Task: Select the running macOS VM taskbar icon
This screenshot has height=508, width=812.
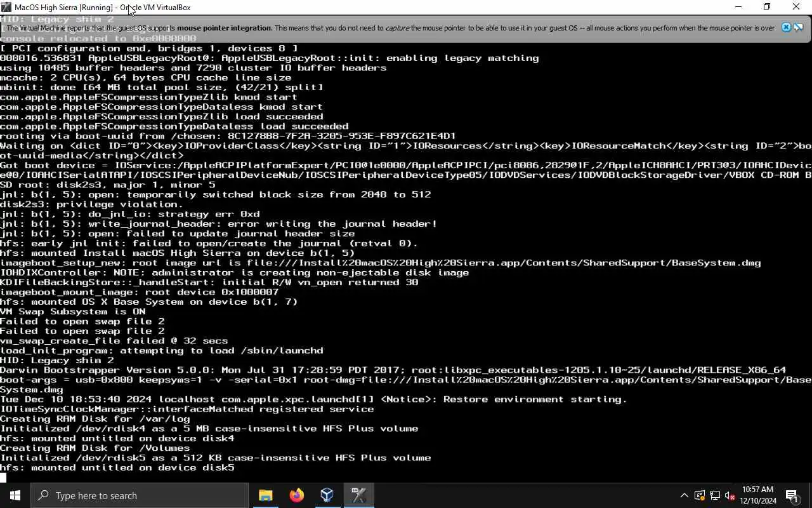Action: [x=358, y=495]
